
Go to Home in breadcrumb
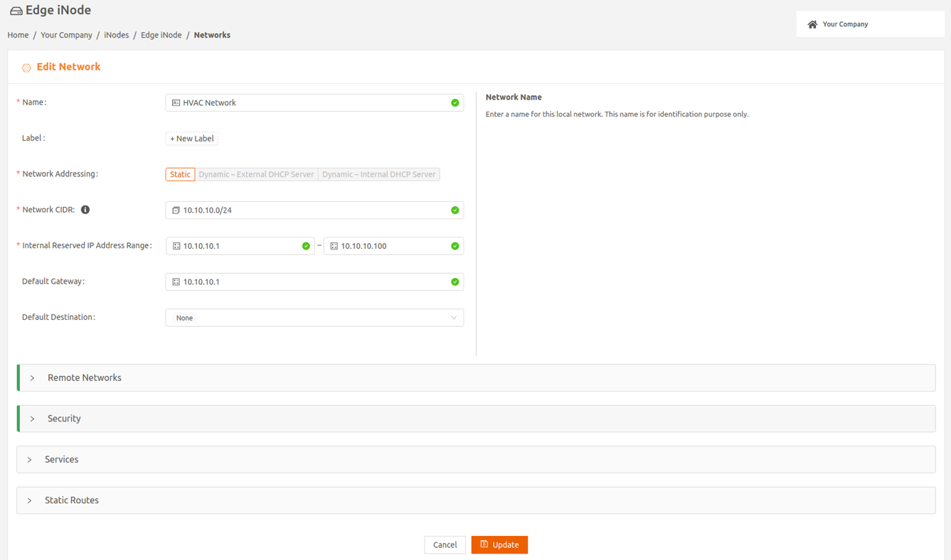pyautogui.click(x=18, y=35)
